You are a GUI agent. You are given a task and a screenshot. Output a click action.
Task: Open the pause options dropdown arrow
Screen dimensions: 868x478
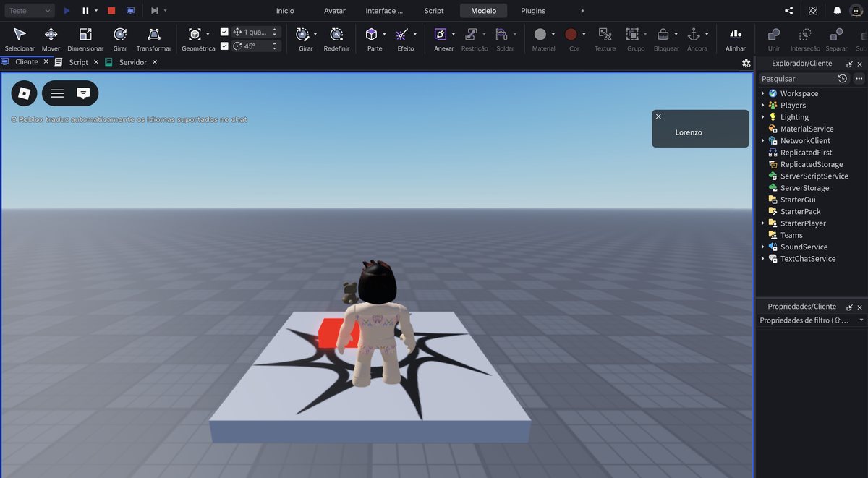coord(96,11)
